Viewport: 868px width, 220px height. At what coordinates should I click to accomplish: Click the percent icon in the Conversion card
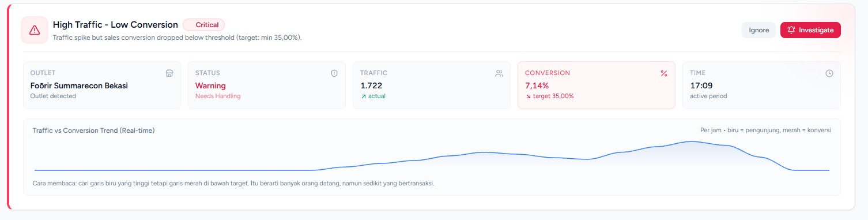click(x=664, y=73)
